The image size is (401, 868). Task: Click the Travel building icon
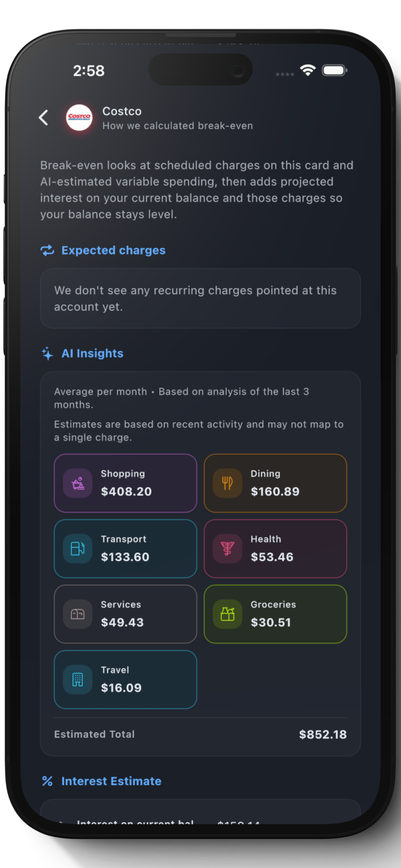click(x=78, y=679)
